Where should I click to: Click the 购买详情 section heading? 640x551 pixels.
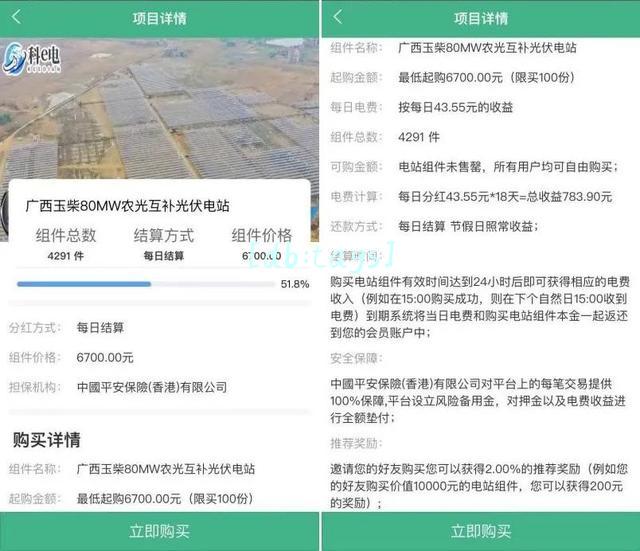coord(47,440)
